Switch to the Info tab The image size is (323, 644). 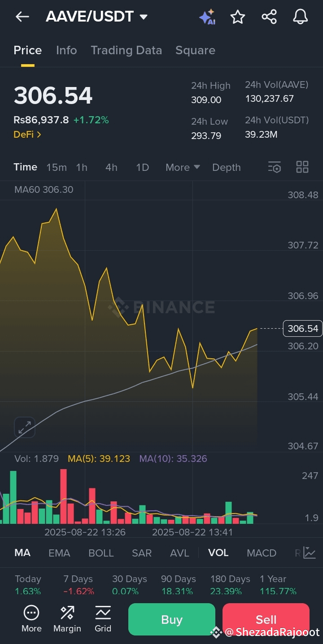[66, 50]
